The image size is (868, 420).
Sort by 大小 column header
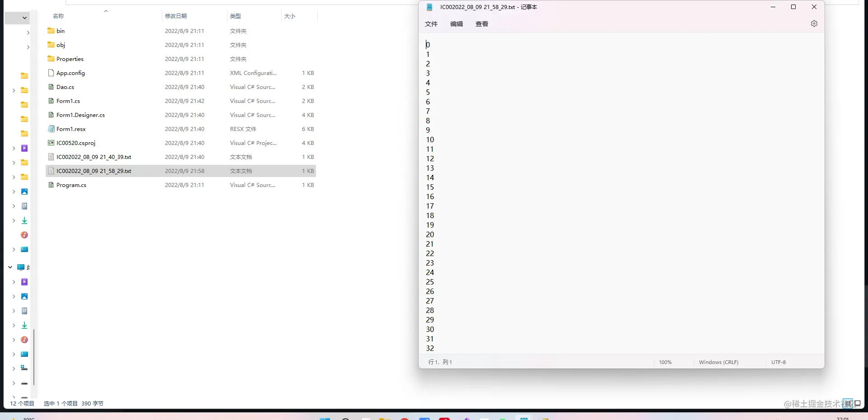290,16
